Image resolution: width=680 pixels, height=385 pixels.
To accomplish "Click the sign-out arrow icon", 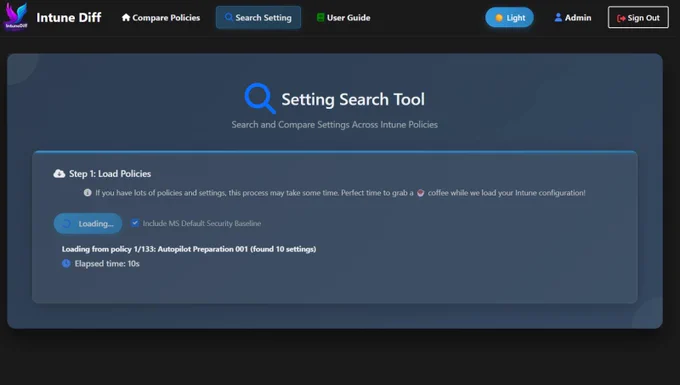I will point(621,18).
